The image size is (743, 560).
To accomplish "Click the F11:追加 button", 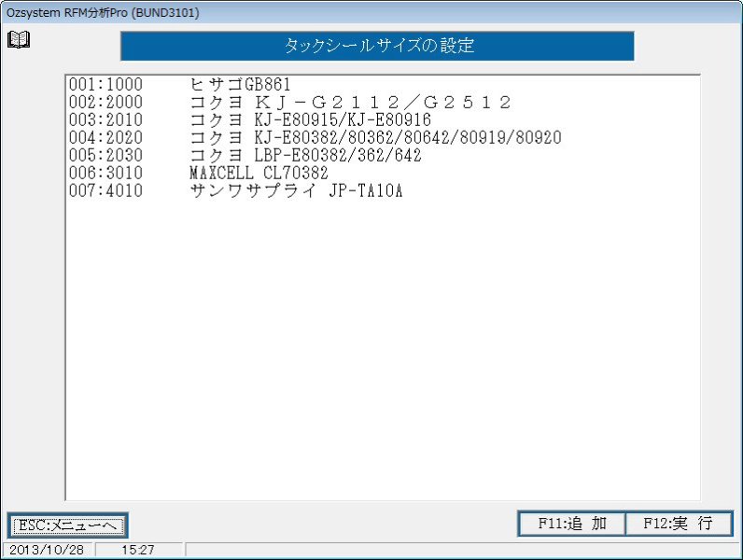I will (x=572, y=524).
